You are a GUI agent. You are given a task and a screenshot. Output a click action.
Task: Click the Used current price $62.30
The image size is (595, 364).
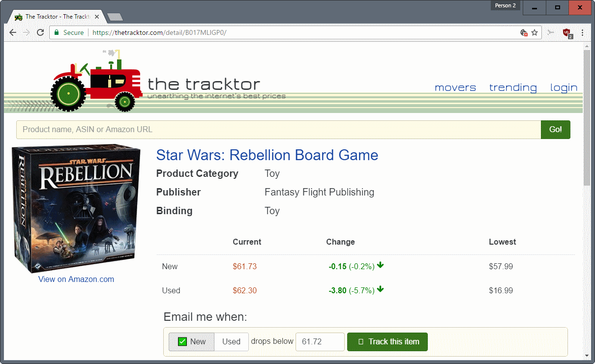click(245, 290)
